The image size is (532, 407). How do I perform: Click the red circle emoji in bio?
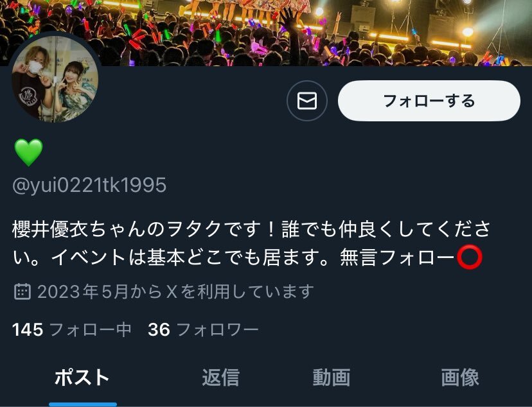pyautogui.click(x=470, y=257)
